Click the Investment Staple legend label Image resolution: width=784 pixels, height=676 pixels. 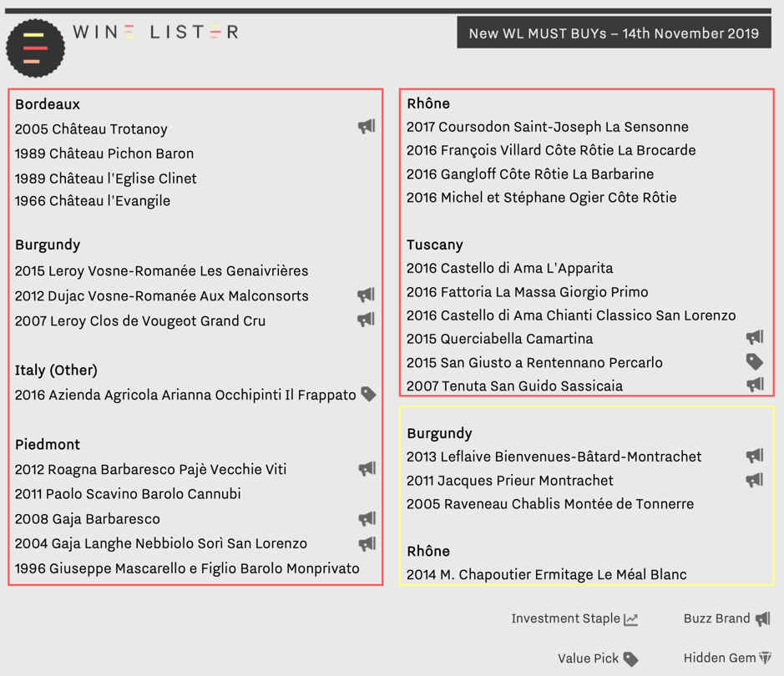pyautogui.click(x=565, y=618)
